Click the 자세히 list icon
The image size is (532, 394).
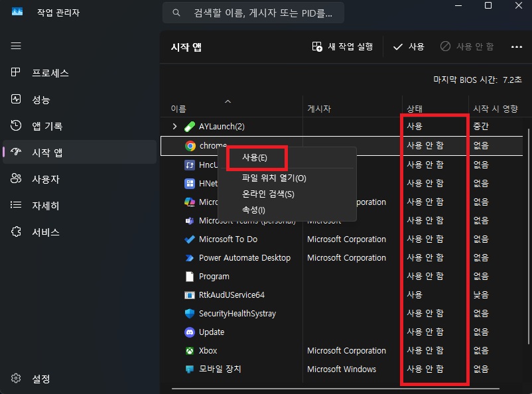coord(16,205)
